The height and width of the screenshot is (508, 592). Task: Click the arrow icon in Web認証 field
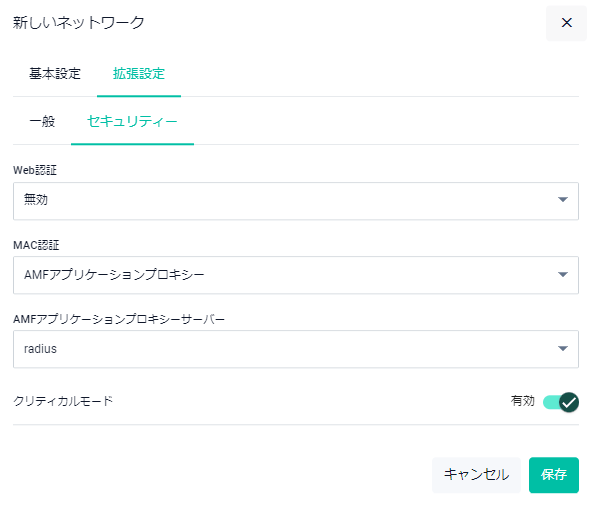coord(563,200)
